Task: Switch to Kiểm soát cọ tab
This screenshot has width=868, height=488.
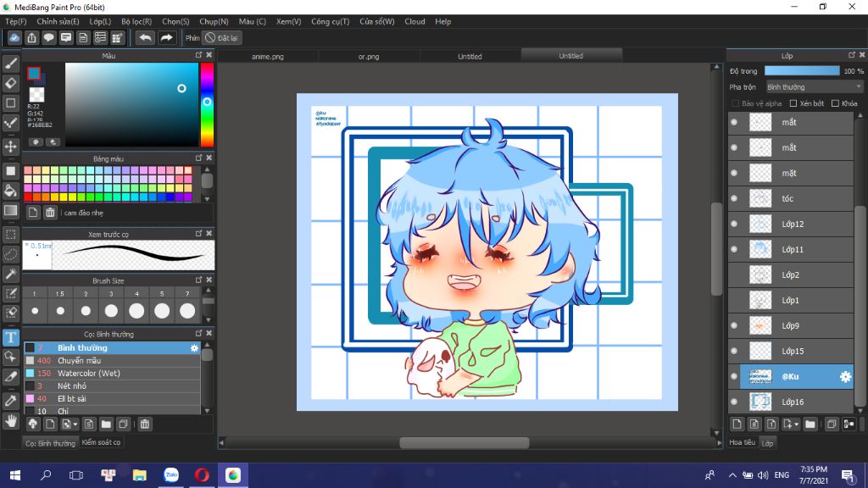Action: [x=101, y=442]
